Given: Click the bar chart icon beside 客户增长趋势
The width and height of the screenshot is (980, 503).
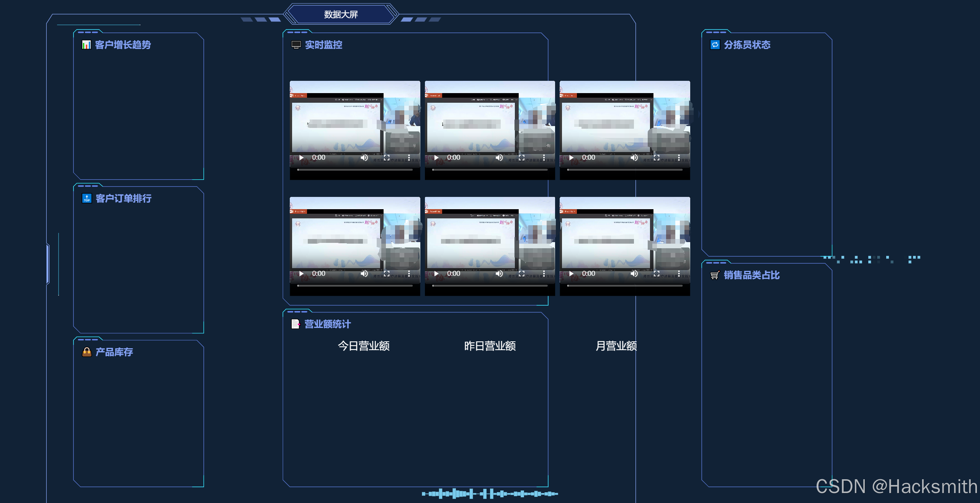Looking at the screenshot, I should pyautogui.click(x=87, y=45).
